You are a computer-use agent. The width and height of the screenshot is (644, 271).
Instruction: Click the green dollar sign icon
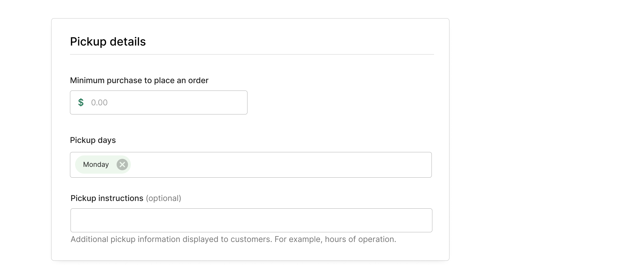[81, 102]
